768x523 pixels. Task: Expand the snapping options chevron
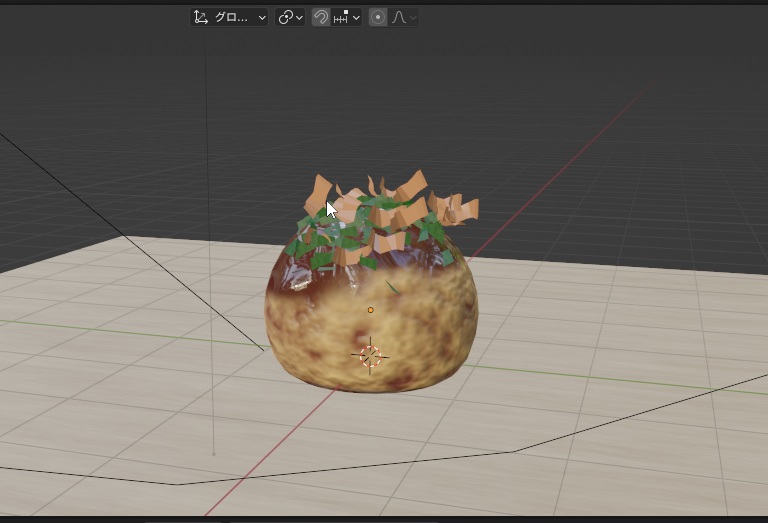[x=356, y=17]
